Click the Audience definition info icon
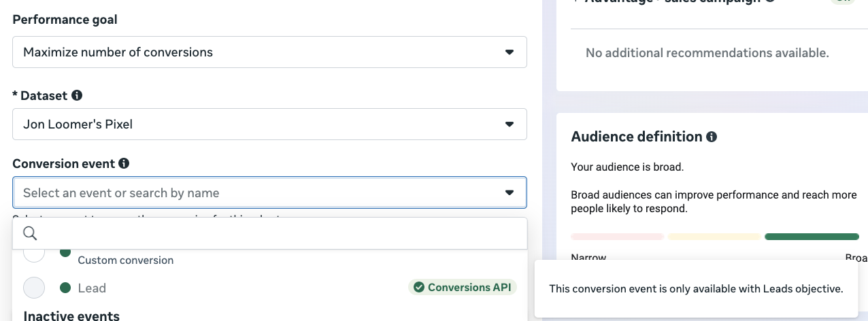The height and width of the screenshot is (321, 868). click(x=712, y=137)
